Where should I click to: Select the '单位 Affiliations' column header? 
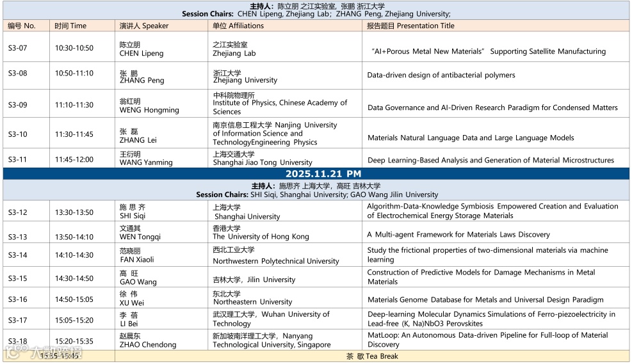point(238,26)
